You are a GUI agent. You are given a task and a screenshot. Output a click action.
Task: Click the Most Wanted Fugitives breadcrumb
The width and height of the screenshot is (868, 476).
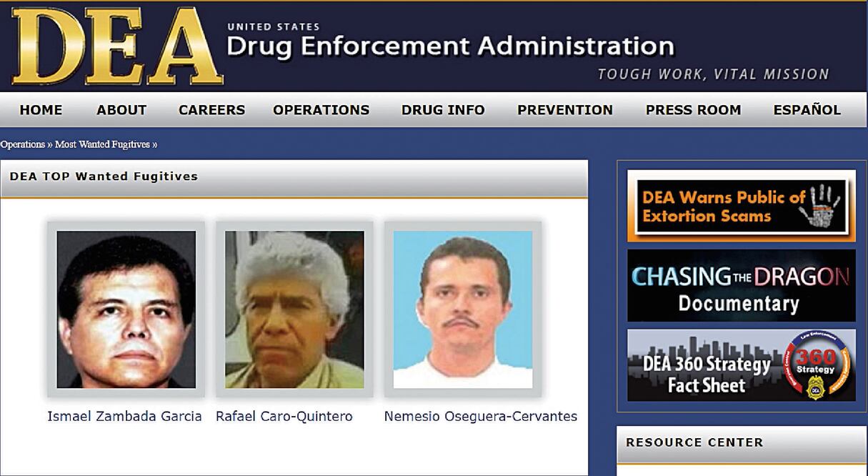pos(102,144)
